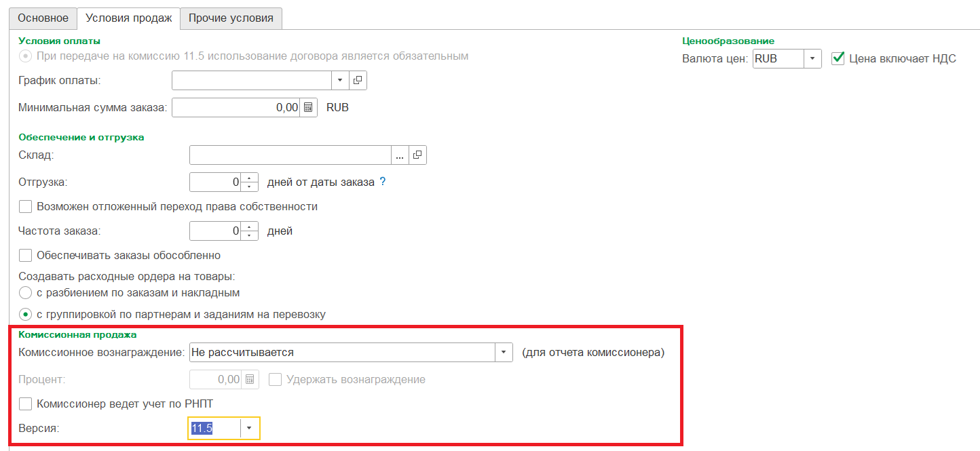Click the Отгрузка days number field
The image size is (980, 451).
[x=216, y=182]
